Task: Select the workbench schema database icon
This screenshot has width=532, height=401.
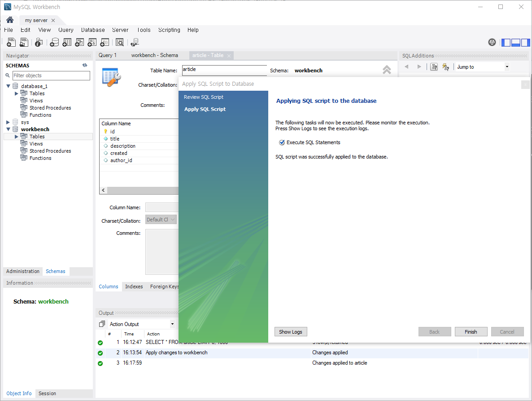Action: tap(15, 129)
